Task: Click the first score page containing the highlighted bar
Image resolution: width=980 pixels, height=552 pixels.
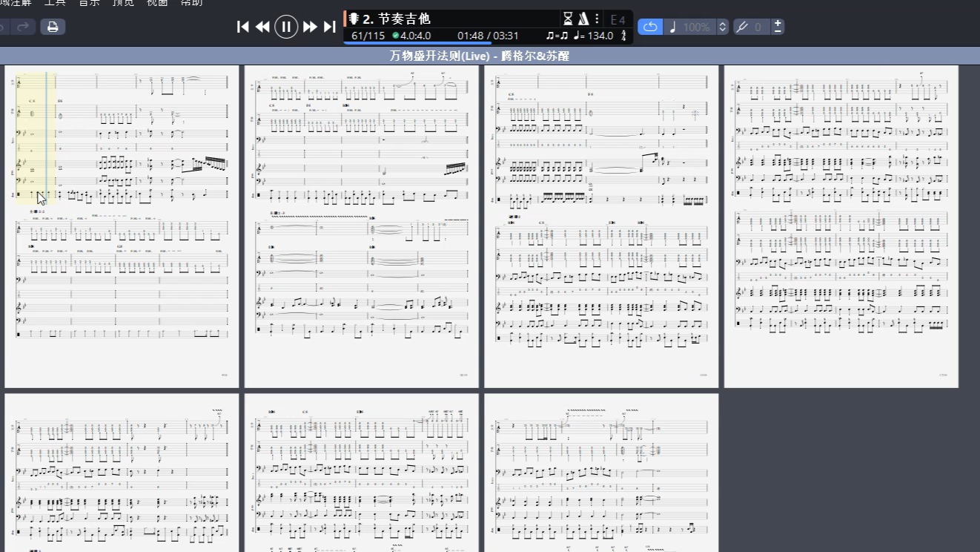Action: (x=122, y=226)
